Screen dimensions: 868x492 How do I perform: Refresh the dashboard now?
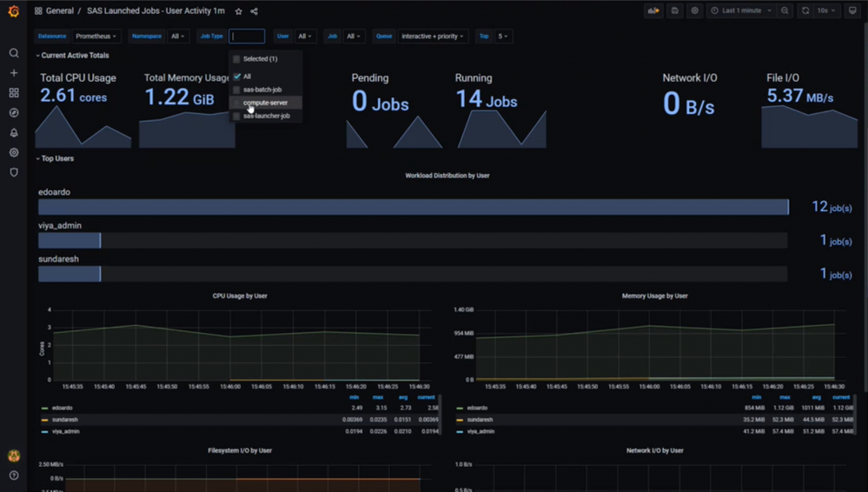(x=805, y=10)
